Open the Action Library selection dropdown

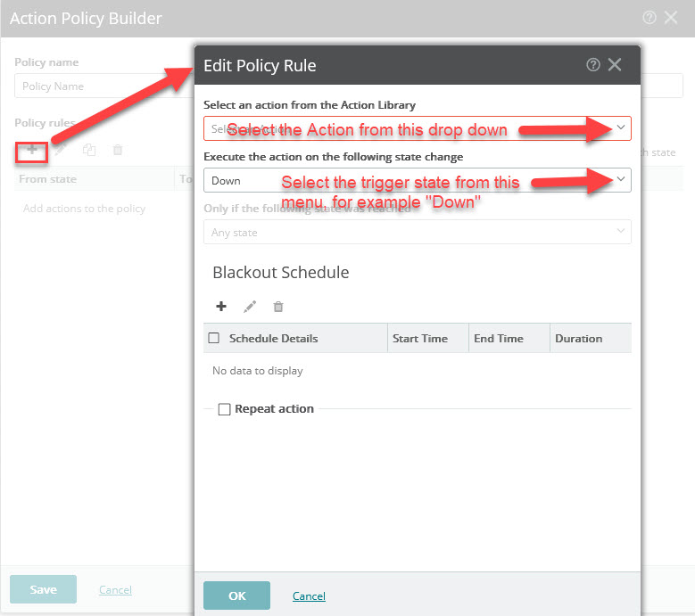click(x=417, y=128)
